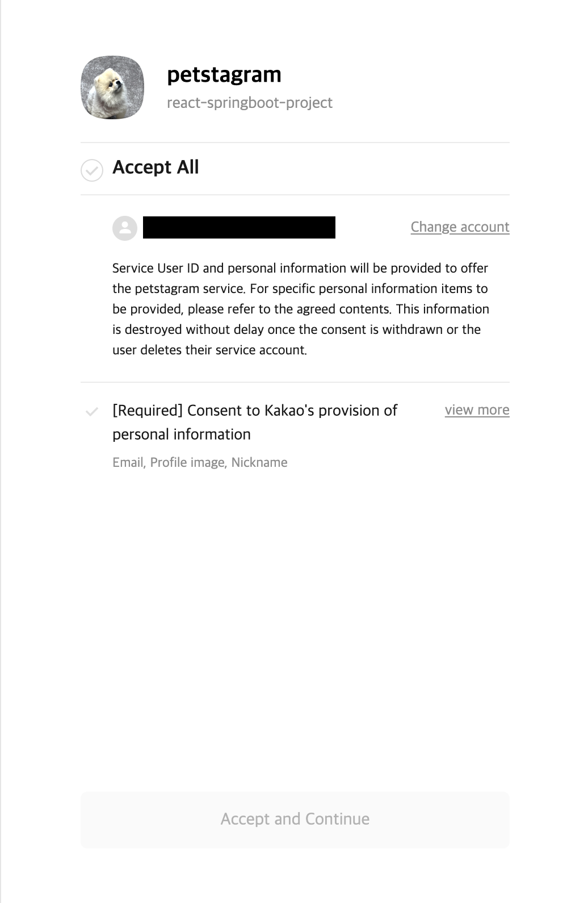Click the petstagram dog app icon
Image resolution: width=588 pixels, height=903 pixels.
[112, 87]
